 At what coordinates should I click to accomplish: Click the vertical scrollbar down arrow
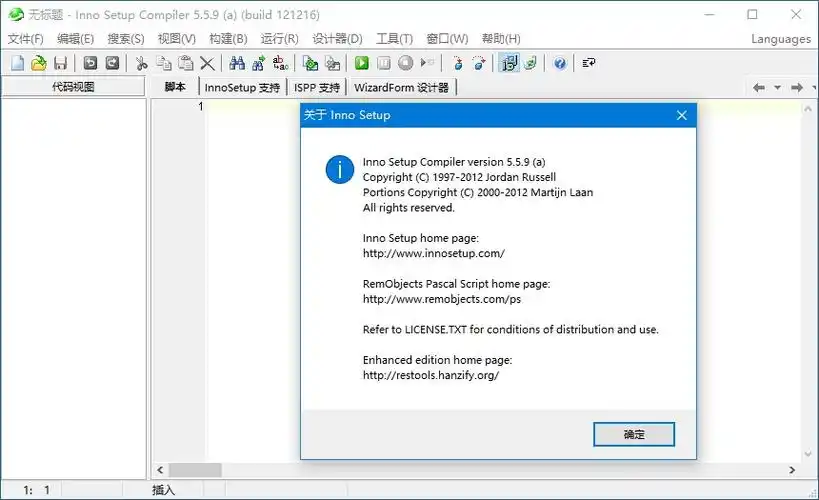(808, 454)
